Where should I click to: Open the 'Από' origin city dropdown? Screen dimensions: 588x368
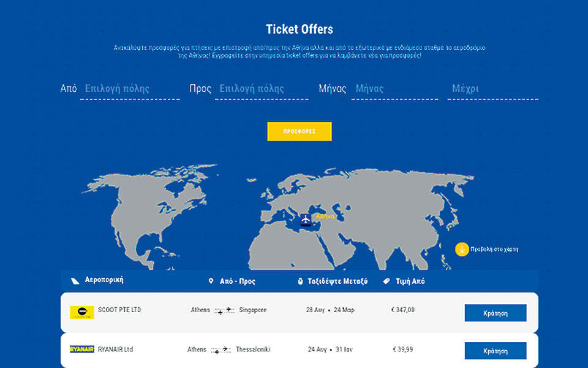(130, 89)
